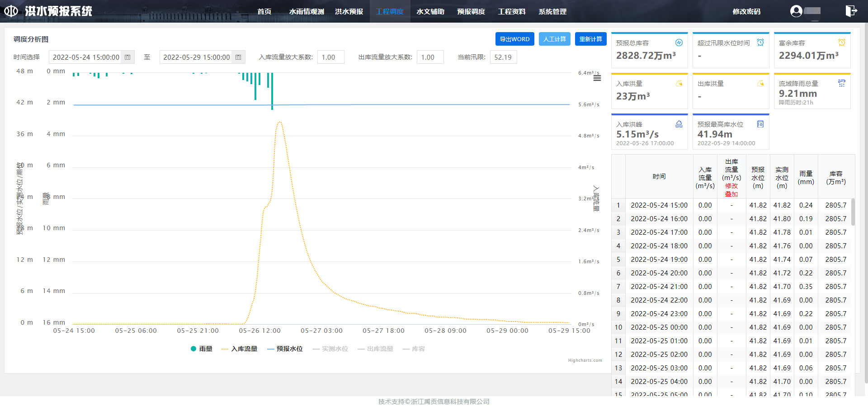This screenshot has width=868, height=407.
Task: Select the row for 2022-05-24 15:00
Action: [731, 205]
